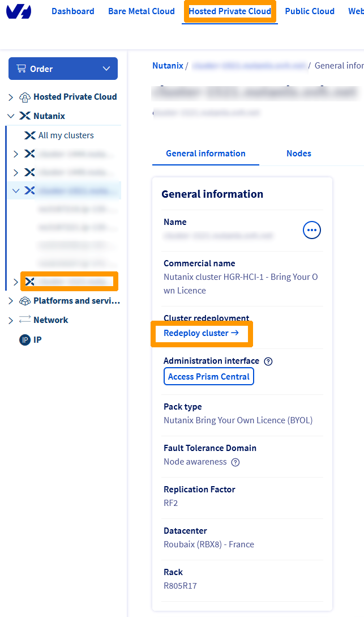The width and height of the screenshot is (364, 617).
Task: Click the cluster icon highlighted in orange
Action: coord(31,281)
